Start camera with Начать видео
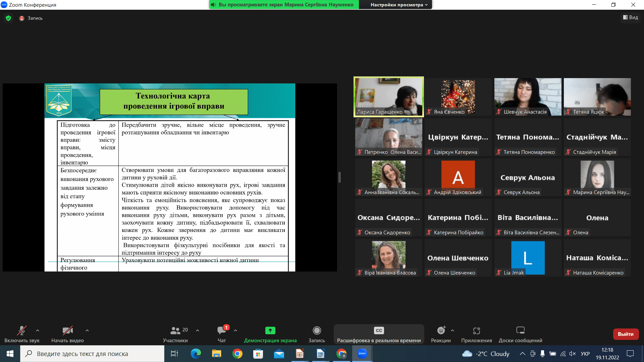This screenshot has width=644, height=362. click(x=67, y=330)
